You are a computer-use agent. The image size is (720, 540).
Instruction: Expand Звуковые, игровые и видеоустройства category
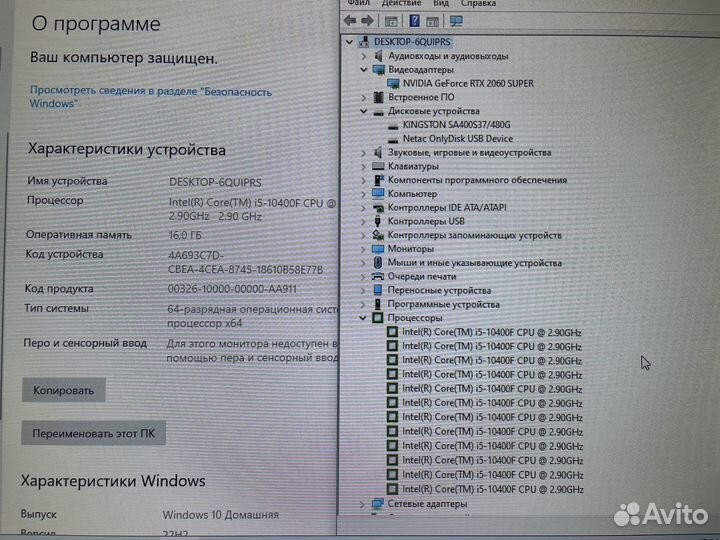[364, 152]
